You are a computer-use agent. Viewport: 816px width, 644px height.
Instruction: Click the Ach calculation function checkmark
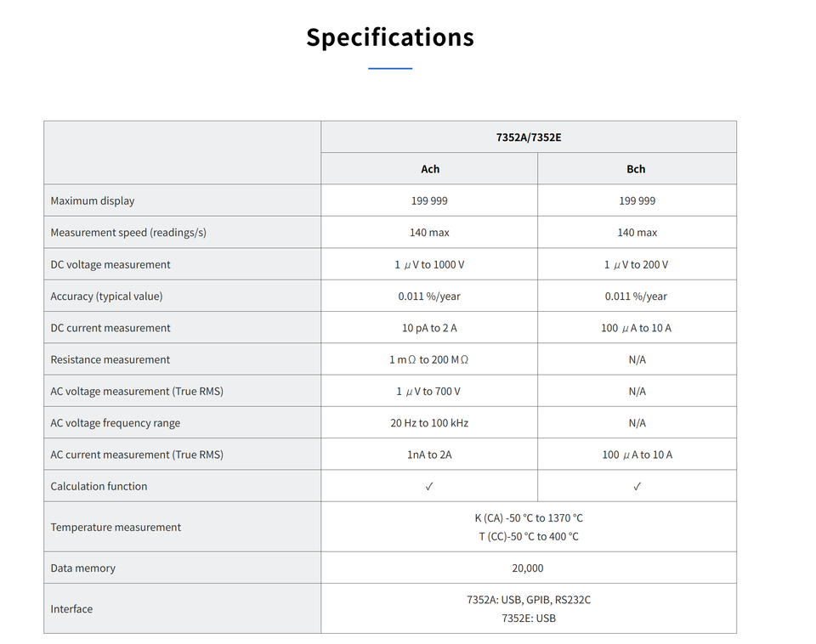click(429, 486)
